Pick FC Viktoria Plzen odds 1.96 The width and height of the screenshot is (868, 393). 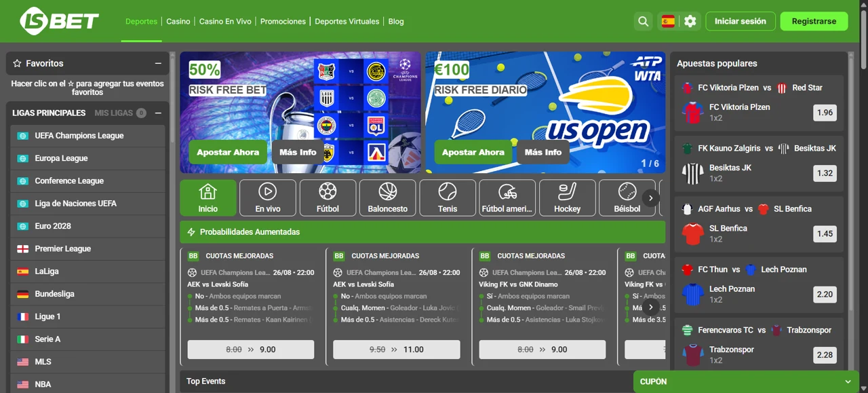825,113
